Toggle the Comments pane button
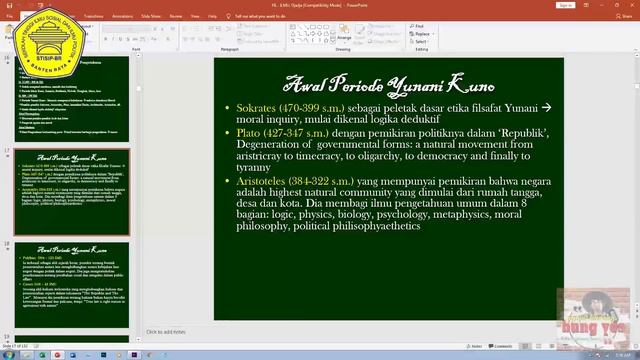 click(x=500, y=346)
